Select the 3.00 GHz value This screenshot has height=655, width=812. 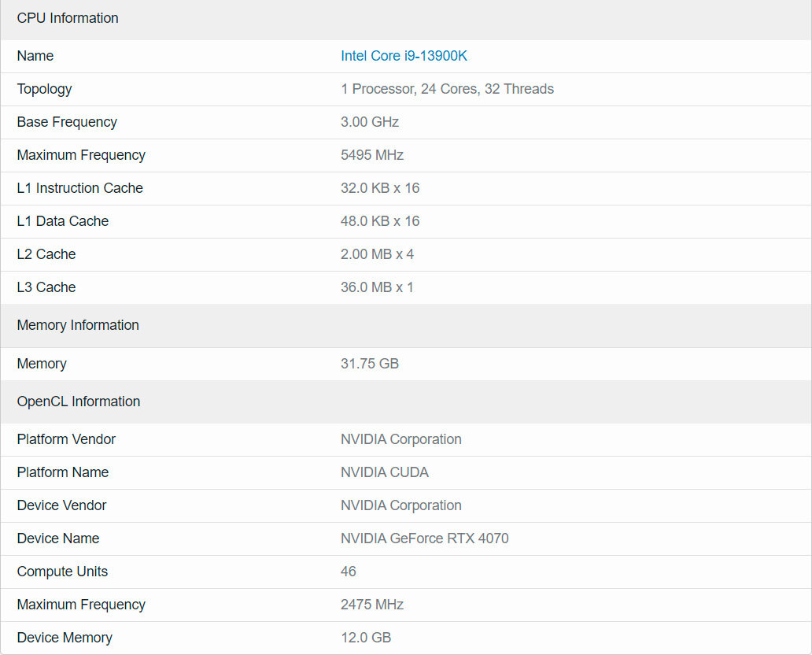(x=370, y=122)
